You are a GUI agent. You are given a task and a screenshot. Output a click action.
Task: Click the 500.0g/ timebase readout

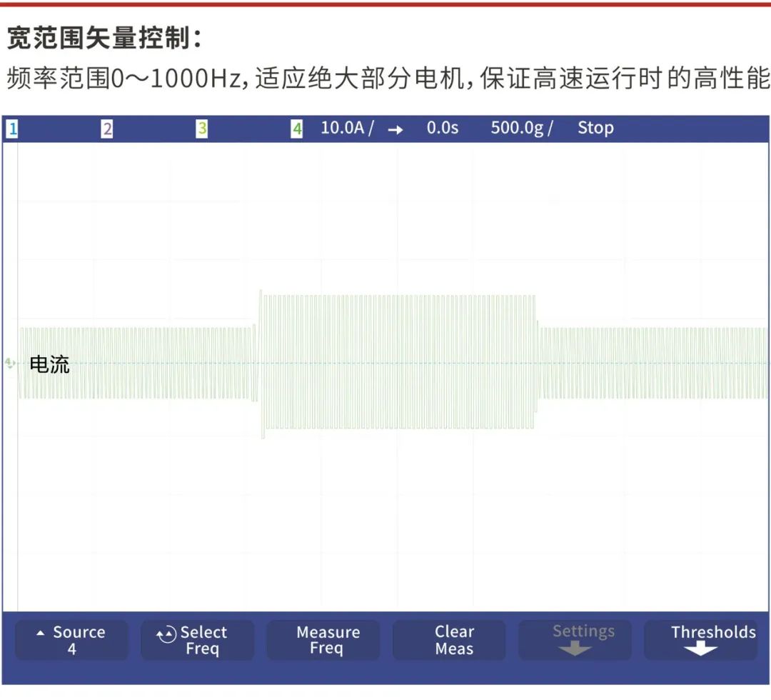pyautogui.click(x=522, y=129)
